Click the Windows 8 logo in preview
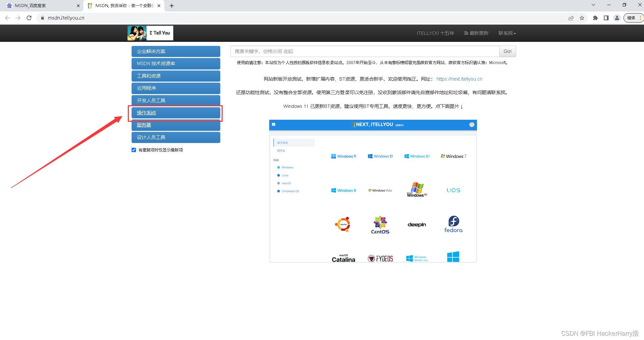 pos(344,191)
